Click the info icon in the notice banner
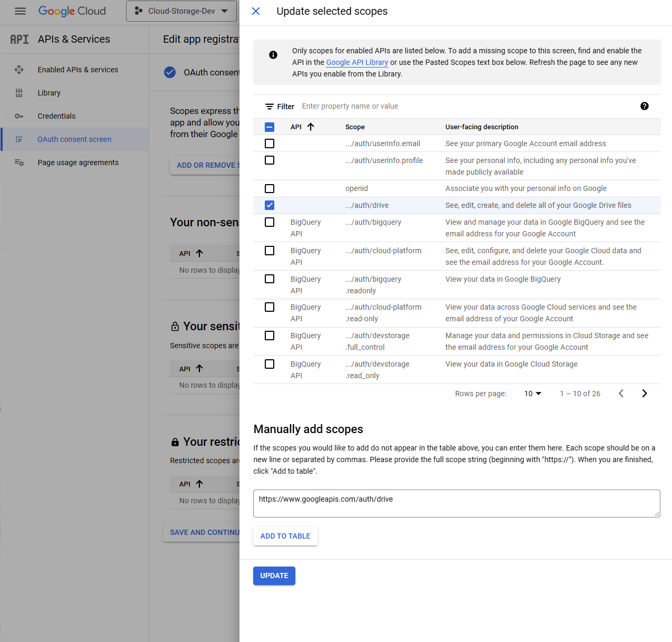 click(273, 54)
